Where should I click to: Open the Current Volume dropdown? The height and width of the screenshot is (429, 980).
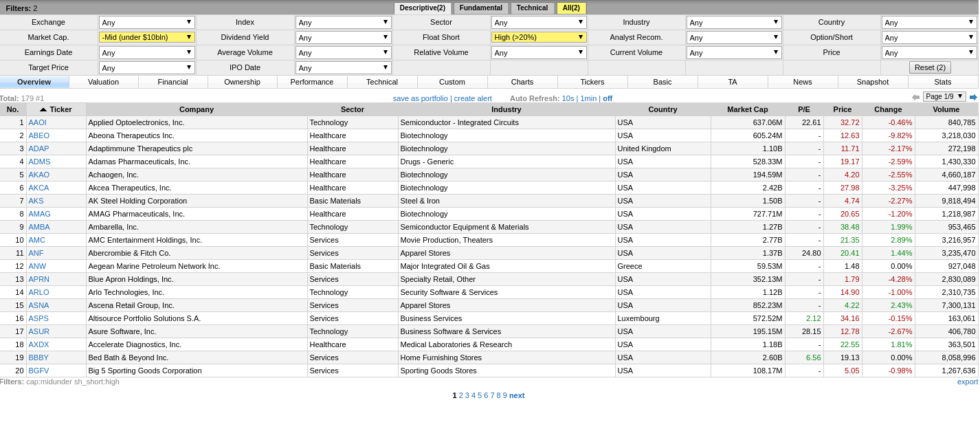pos(734,52)
